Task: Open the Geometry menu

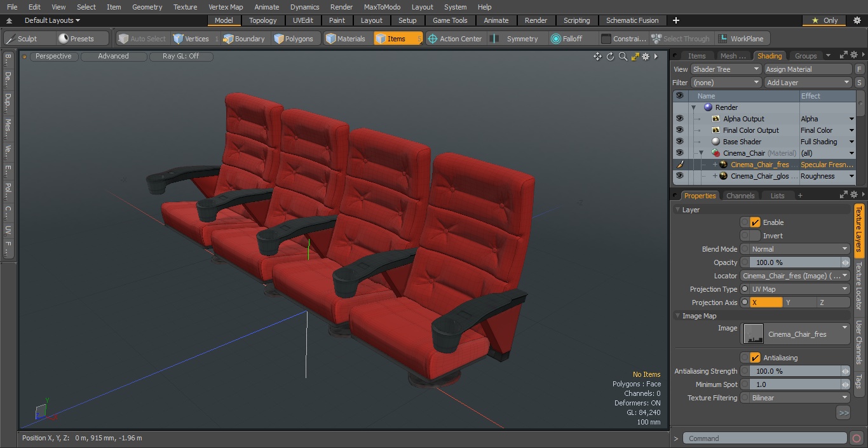Action: coord(147,7)
